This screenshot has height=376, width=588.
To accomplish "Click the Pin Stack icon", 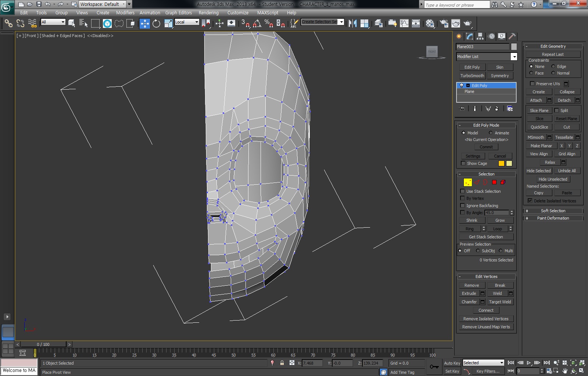I will [462, 109].
